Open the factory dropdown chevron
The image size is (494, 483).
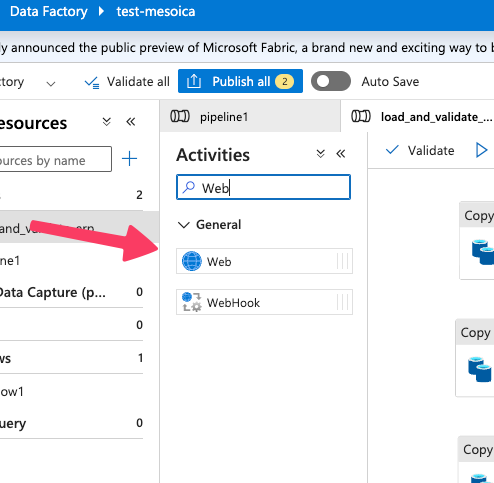point(51,83)
